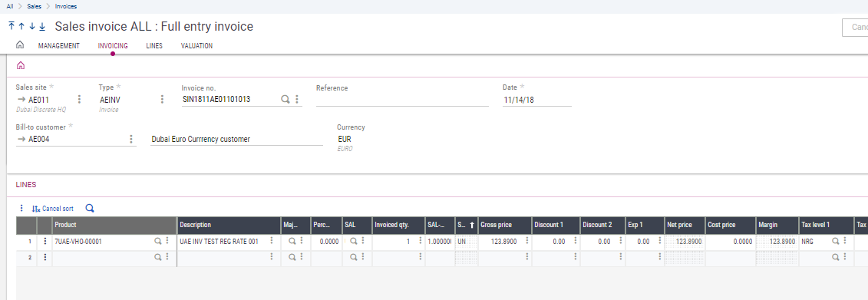The height and width of the screenshot is (300, 868).
Task: Sort by the Product column header
Action: point(114,226)
